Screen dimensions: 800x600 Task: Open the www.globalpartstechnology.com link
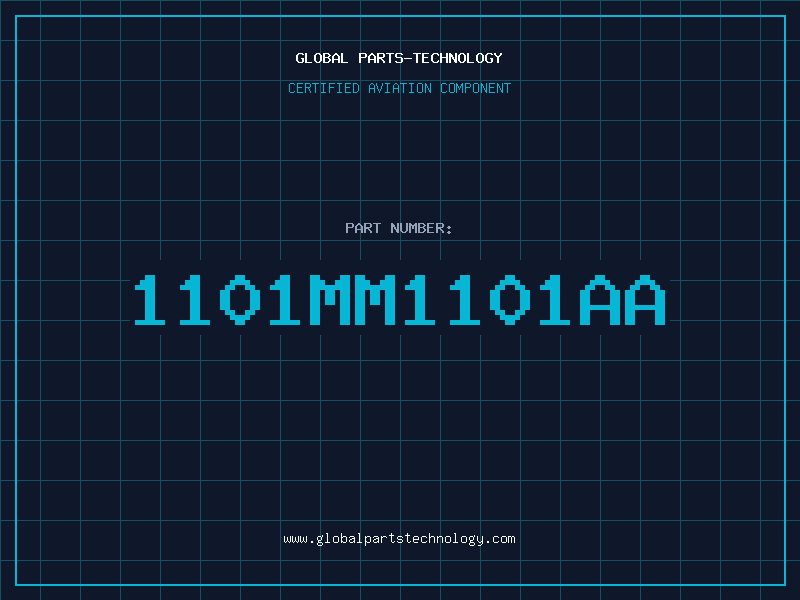coord(399,539)
